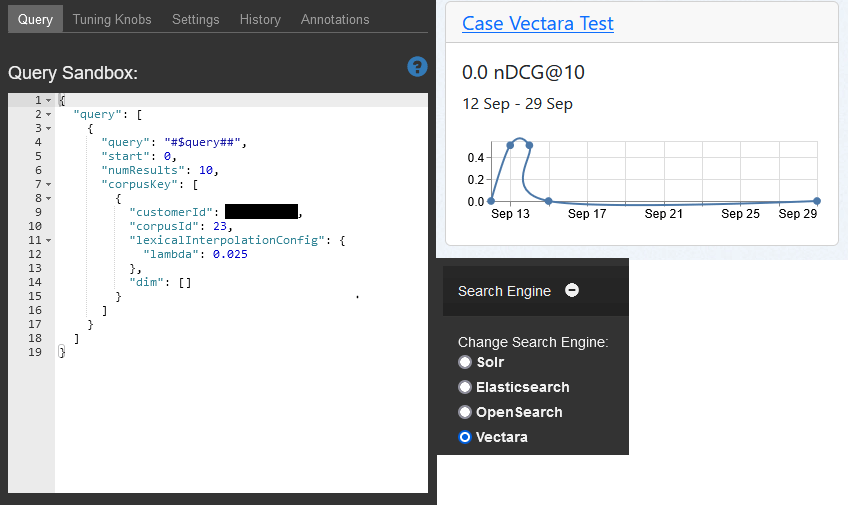Screen dimensions: 848x505
Task: Collapse "lexicalInterpolationConfig" at line 11
Action: point(48,240)
